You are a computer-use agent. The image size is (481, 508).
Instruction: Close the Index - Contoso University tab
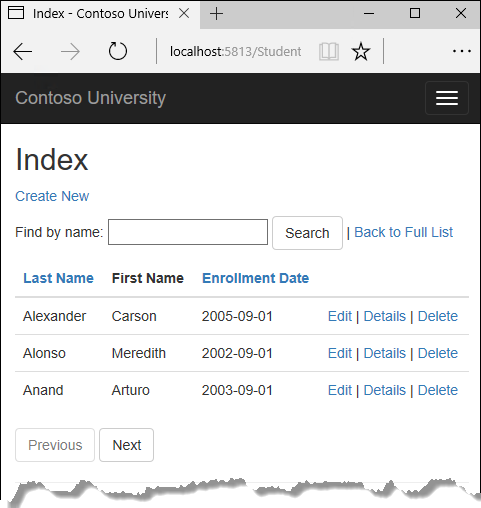coord(184,14)
